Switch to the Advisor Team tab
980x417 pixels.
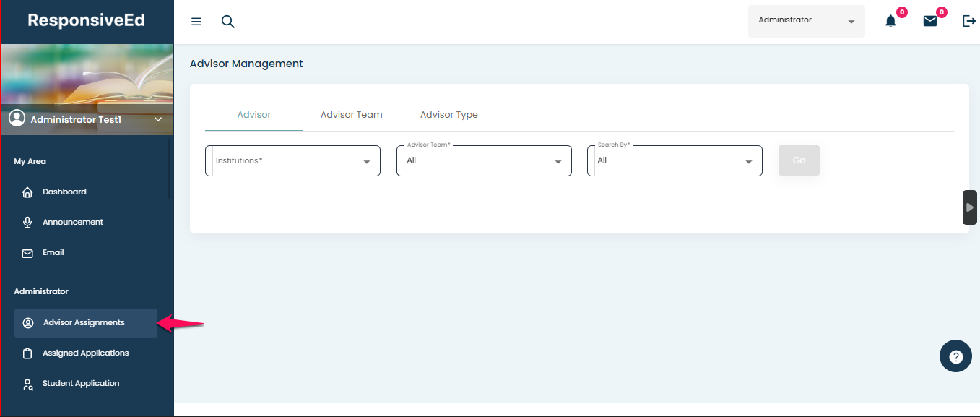[x=351, y=115]
